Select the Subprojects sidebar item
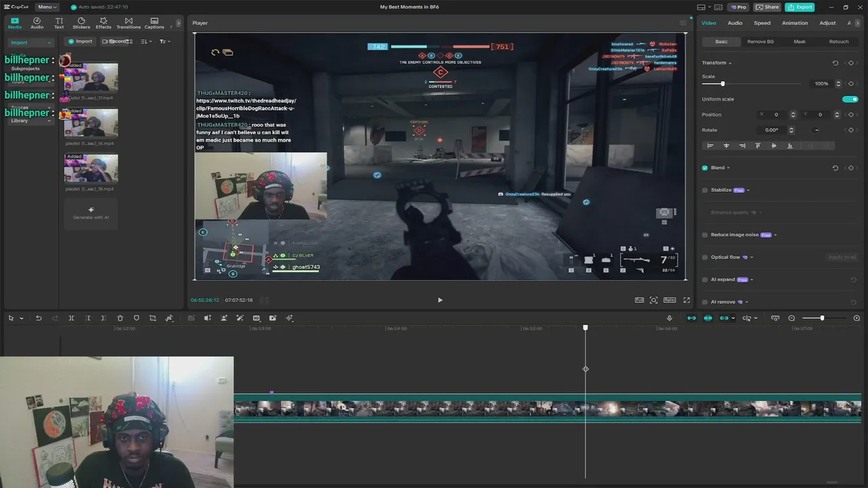Image resolution: width=868 pixels, height=488 pixels. 25,68
